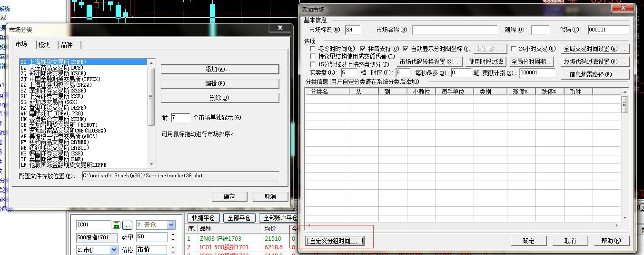Open the 2.开仓 dropdown
The height and width of the screenshot is (255, 644).
(171, 224)
